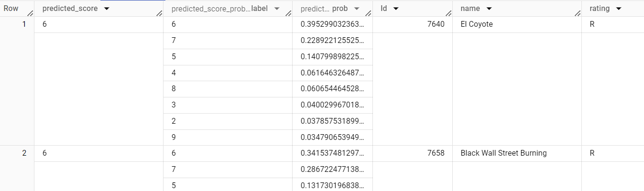
Task: Click the Row column resize handle
Action: [x=31, y=13]
